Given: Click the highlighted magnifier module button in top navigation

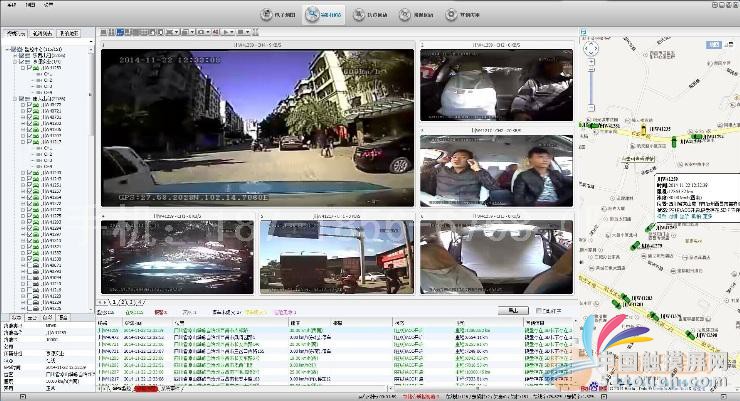Looking at the screenshot, I should tap(325, 15).
